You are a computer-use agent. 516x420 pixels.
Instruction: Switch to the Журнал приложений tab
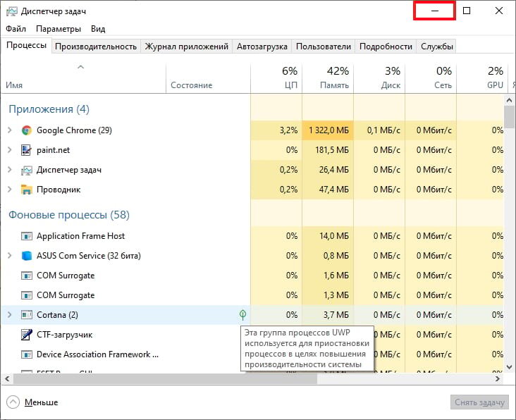pos(187,47)
